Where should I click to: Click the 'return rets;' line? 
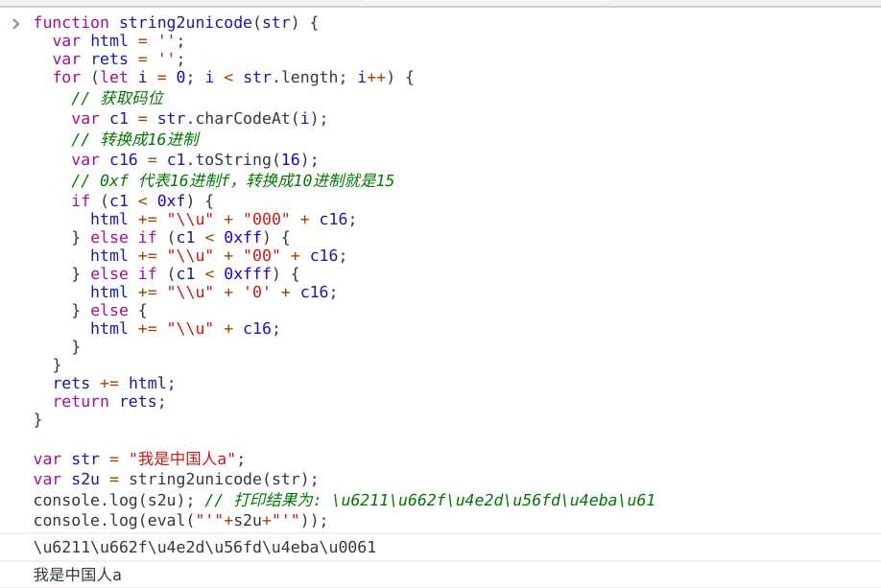point(109,401)
